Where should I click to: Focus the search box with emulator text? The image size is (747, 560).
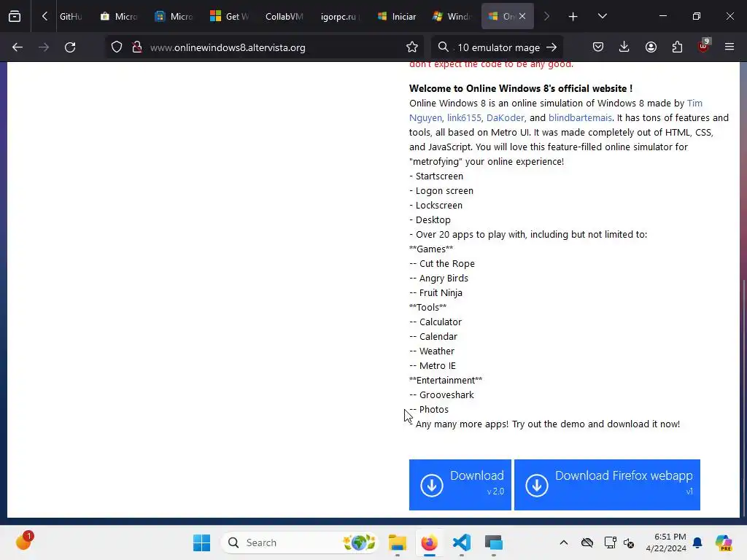[x=498, y=47]
